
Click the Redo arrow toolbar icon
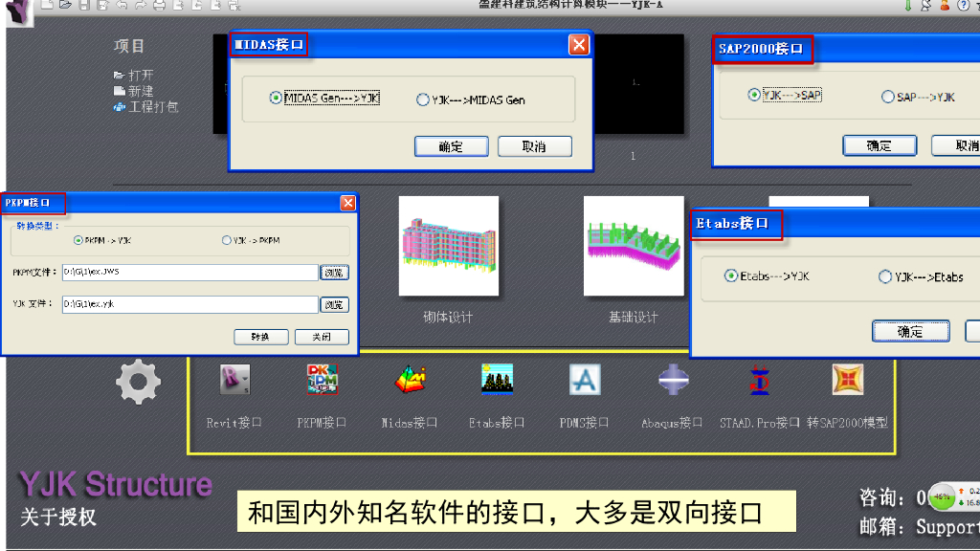(x=141, y=5)
